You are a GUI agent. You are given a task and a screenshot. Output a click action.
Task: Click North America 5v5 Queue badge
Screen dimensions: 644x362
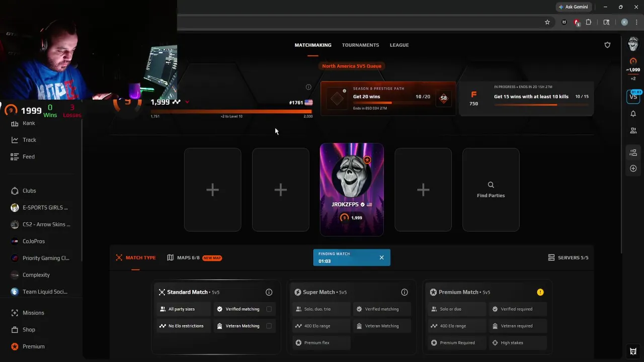point(352,66)
